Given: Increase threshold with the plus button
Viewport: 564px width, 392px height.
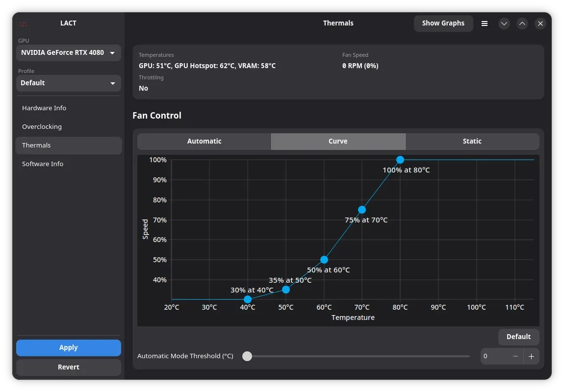Looking at the screenshot, I should [531, 356].
